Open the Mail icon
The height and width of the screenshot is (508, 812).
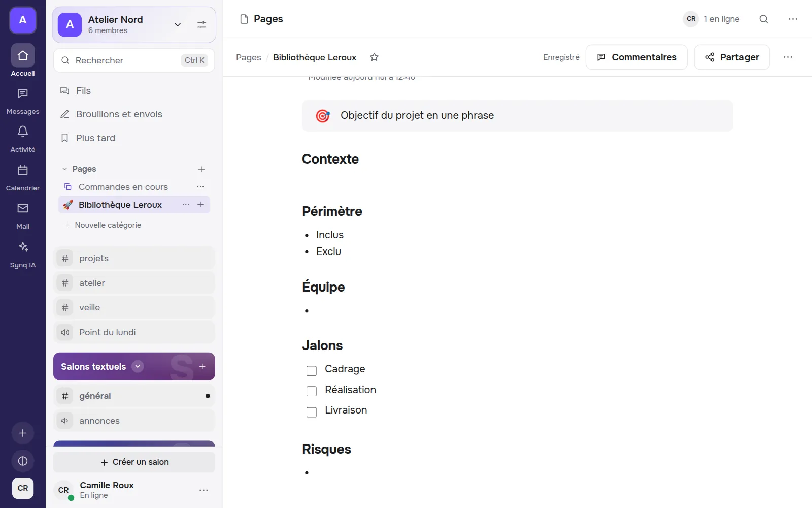coord(23,208)
